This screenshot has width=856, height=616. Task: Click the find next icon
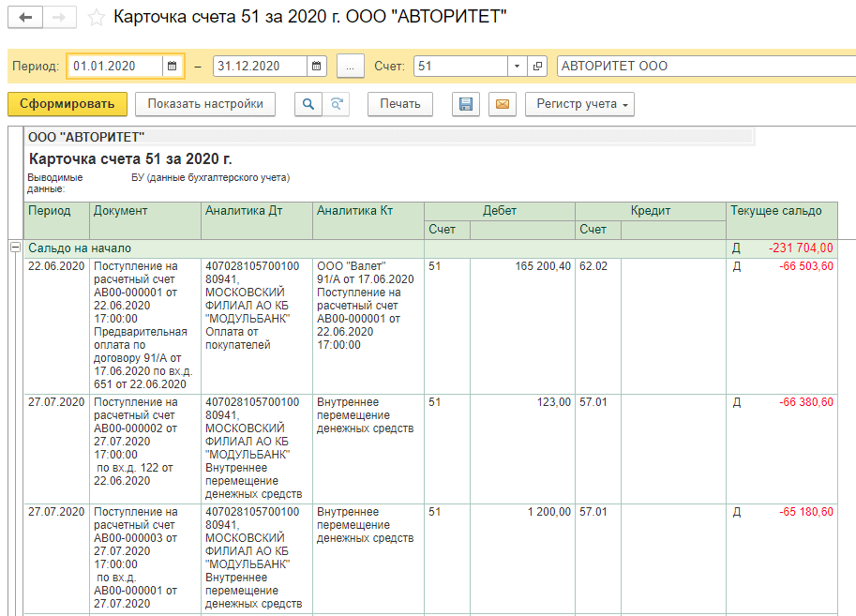pyautogui.click(x=336, y=104)
